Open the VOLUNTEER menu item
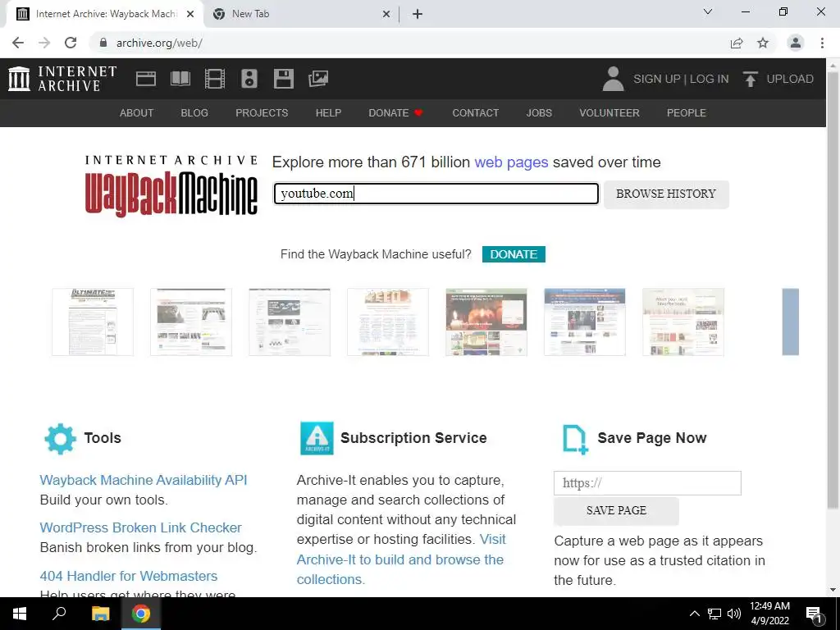840x630 pixels. pyautogui.click(x=609, y=113)
